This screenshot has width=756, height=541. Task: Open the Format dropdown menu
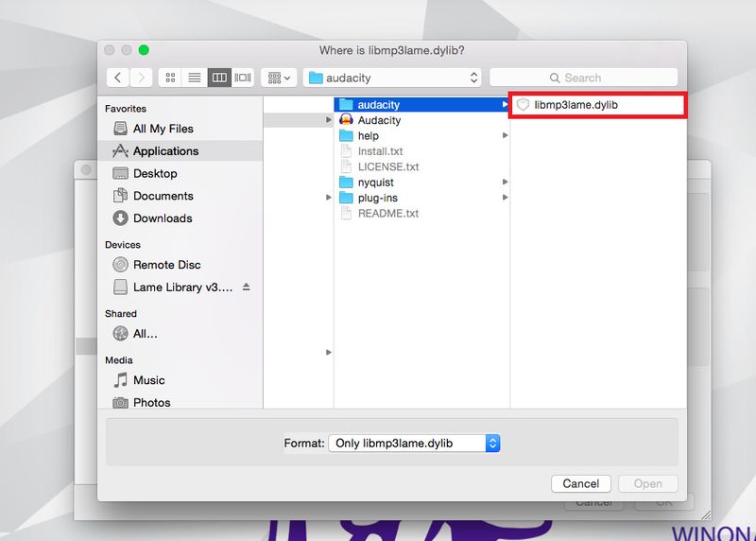coord(413,443)
